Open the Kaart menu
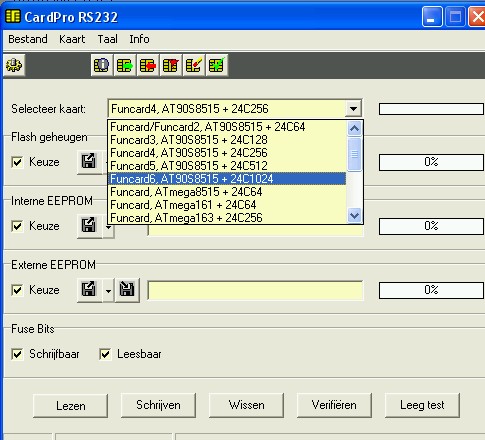 coord(72,39)
